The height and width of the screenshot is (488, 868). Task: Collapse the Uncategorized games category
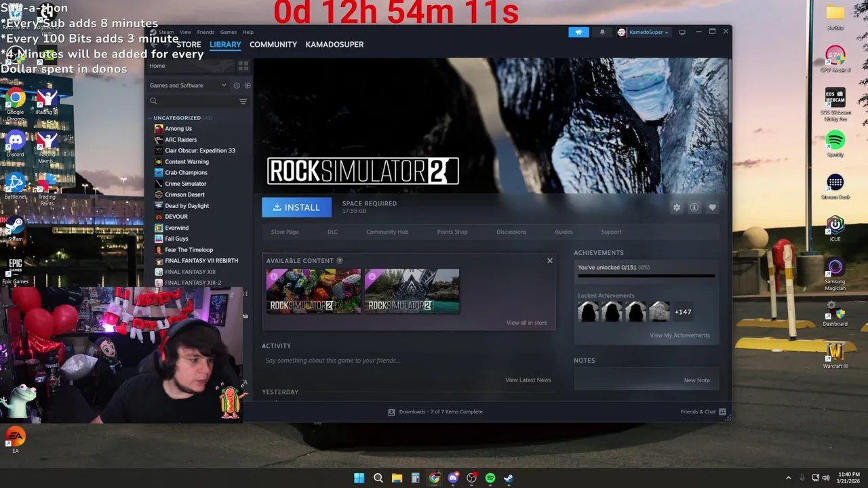click(x=151, y=118)
